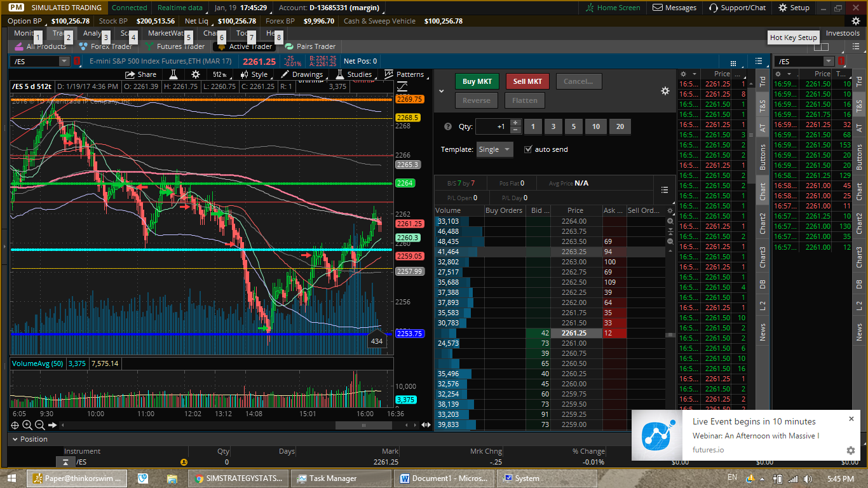The width and height of the screenshot is (868, 488).
Task: Collapse the order buttons panel chevron
Action: (442, 91)
